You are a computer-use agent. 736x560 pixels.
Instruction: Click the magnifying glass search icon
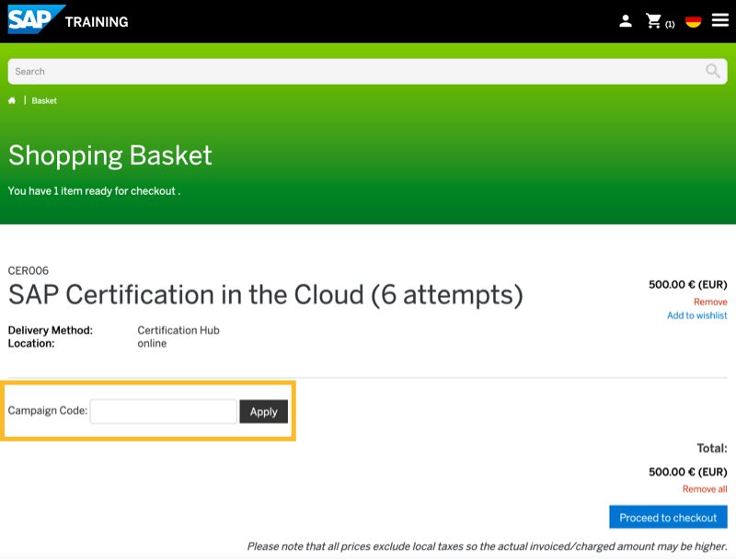713,71
